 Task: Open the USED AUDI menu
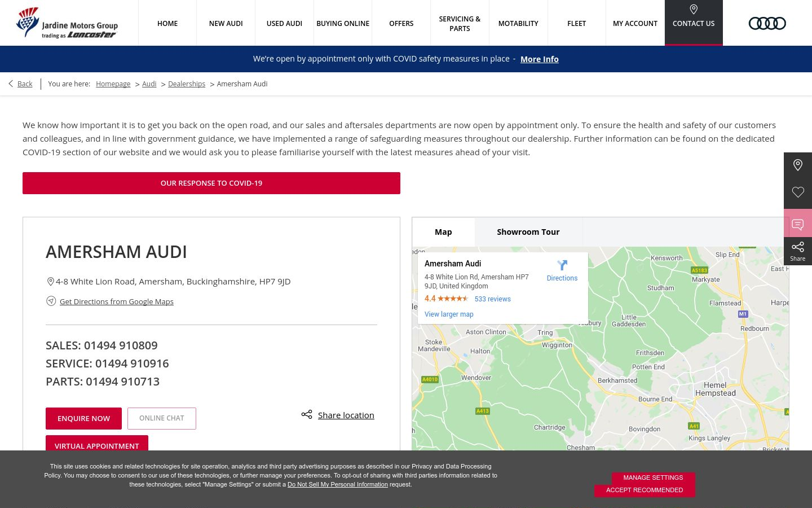[284, 23]
